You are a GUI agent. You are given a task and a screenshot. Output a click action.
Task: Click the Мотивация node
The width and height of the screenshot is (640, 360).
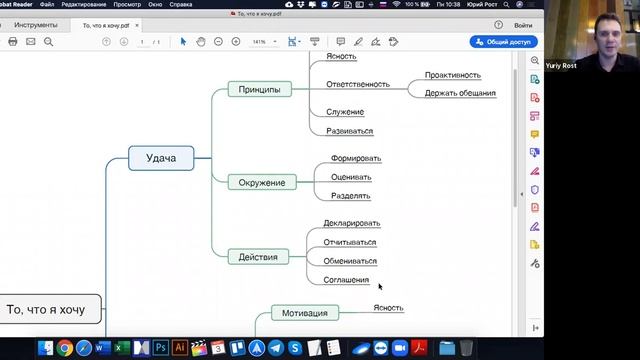tap(305, 313)
